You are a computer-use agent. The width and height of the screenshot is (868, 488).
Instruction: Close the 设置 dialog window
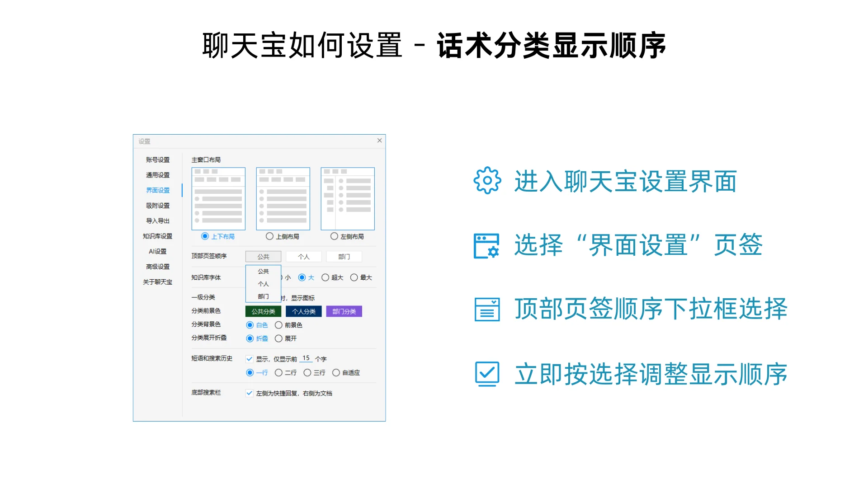(379, 141)
